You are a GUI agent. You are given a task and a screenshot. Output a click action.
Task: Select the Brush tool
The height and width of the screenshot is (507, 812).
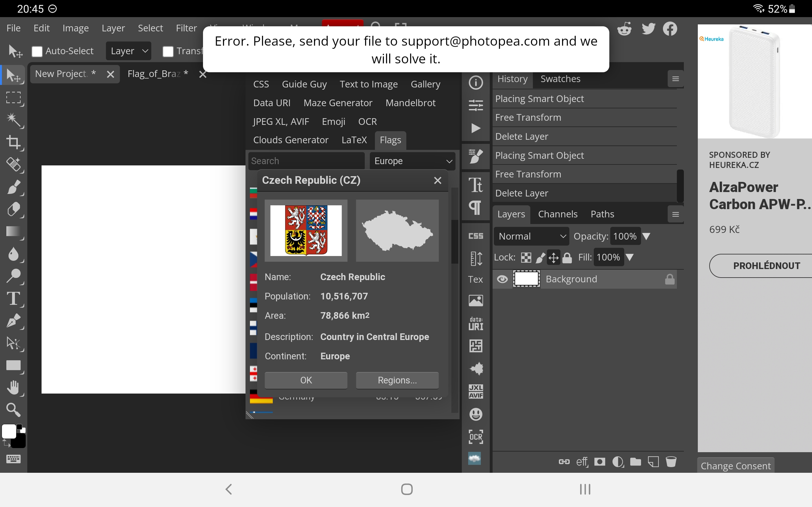click(14, 187)
